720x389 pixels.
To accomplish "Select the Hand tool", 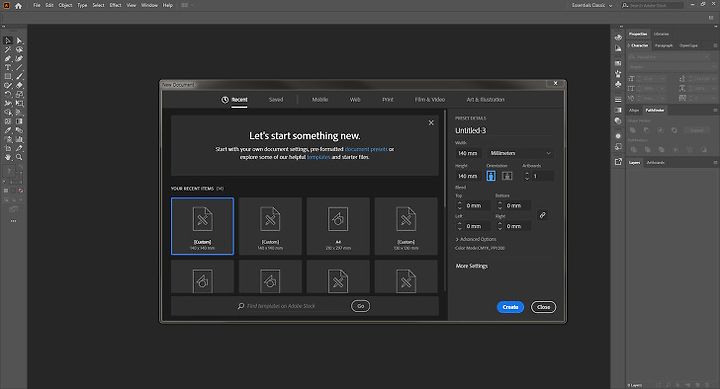I will pos(8,157).
